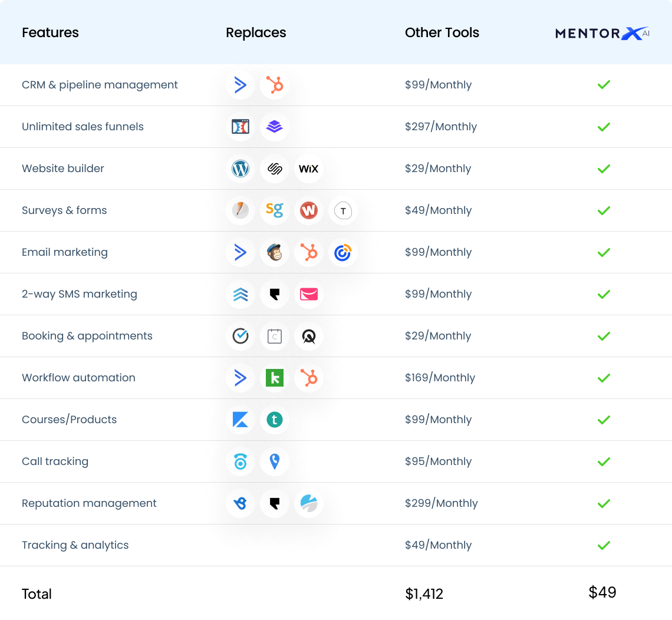Click the green checkmark for CRM & pipeline management

tap(604, 85)
